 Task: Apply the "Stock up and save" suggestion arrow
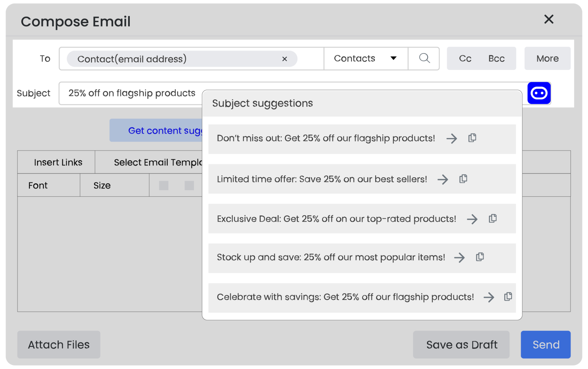click(x=459, y=258)
